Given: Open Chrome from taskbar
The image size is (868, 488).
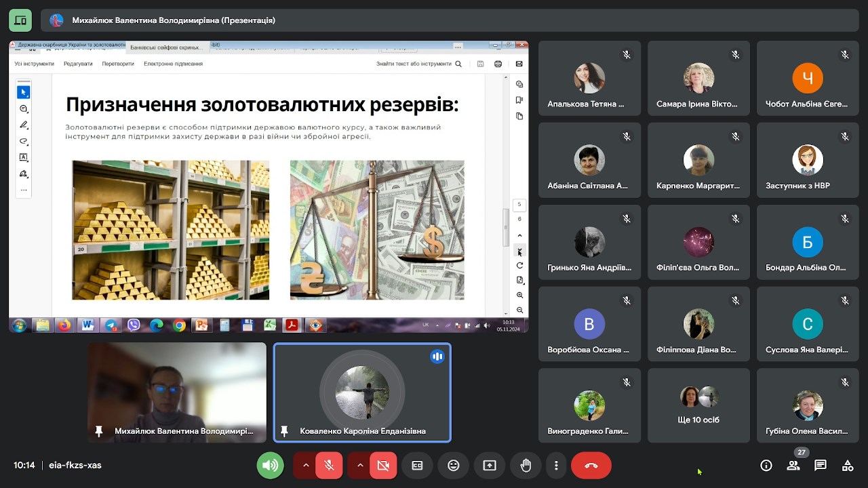Looking at the screenshot, I should point(179,325).
